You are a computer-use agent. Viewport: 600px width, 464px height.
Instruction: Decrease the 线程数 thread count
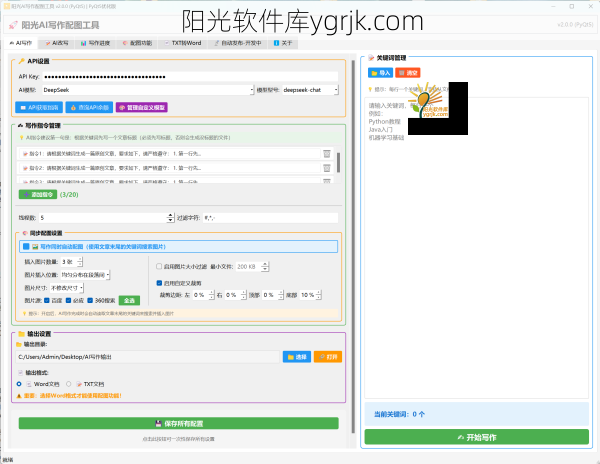171,220
